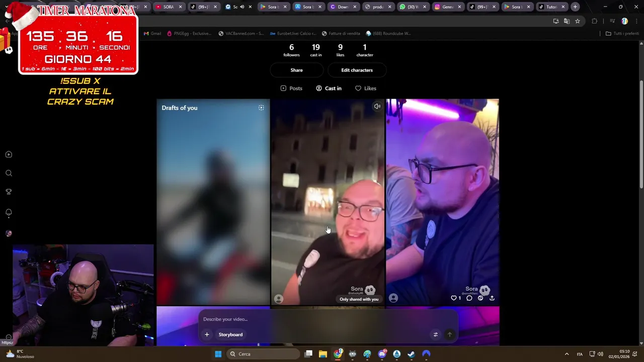Screen dimensions: 644x362
Task: Click the expand icon on Drafts tile
Action: (x=261, y=108)
